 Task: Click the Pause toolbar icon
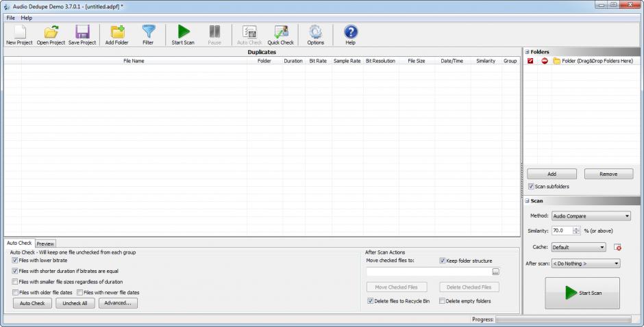pos(214,32)
